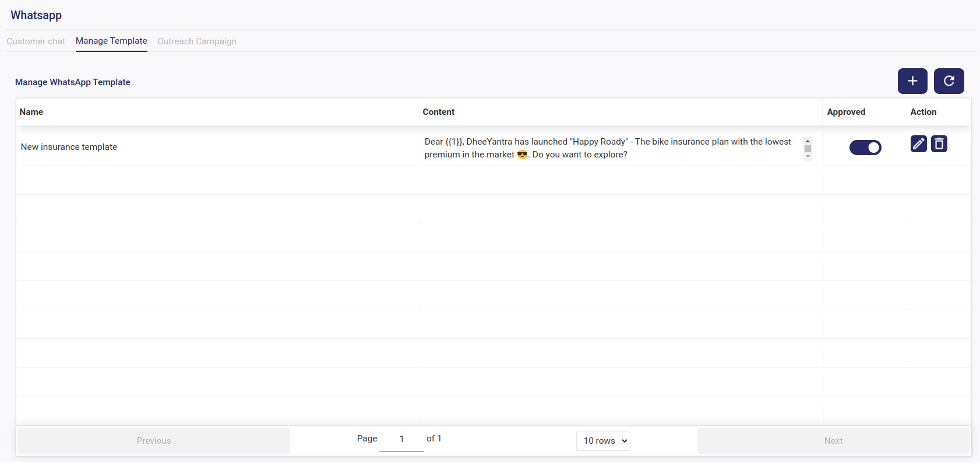
Task: Click the refresh templates icon
Action: pos(949,81)
